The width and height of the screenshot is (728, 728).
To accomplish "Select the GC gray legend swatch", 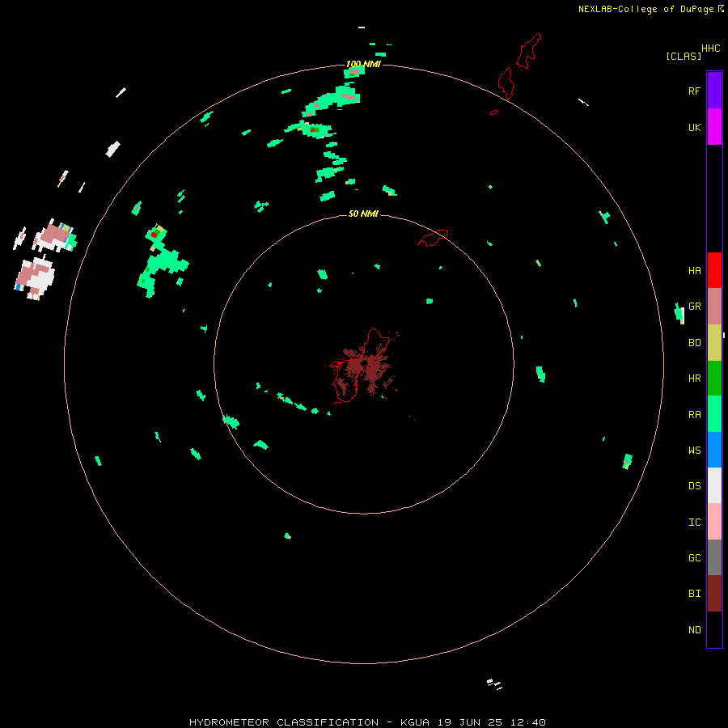I will [x=714, y=557].
